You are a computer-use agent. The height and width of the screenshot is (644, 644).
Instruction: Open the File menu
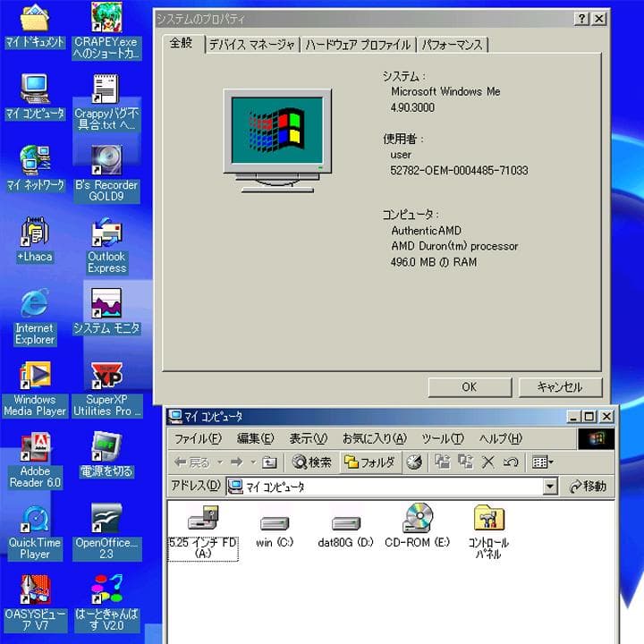(198, 438)
